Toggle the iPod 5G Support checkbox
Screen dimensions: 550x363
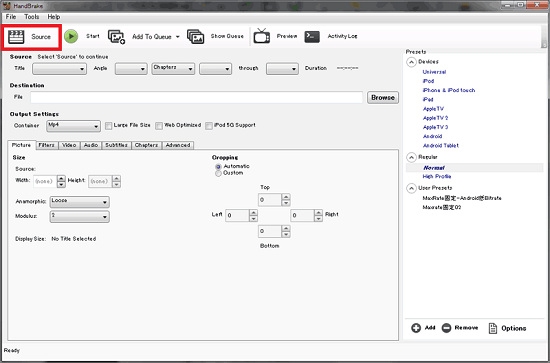click(x=209, y=126)
